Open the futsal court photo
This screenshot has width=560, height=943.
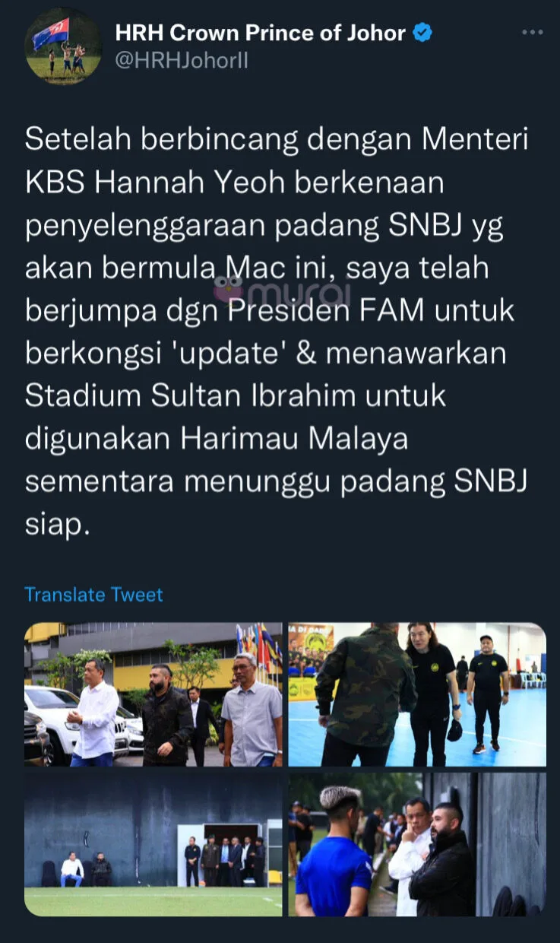coord(417,694)
